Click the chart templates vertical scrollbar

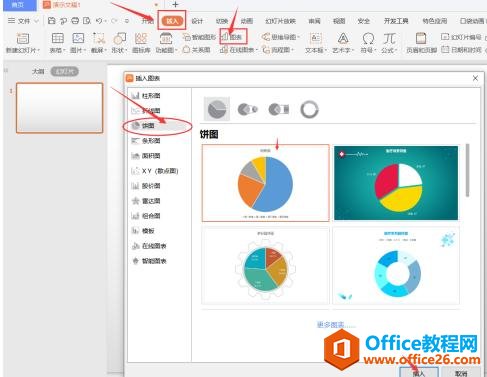(467, 170)
